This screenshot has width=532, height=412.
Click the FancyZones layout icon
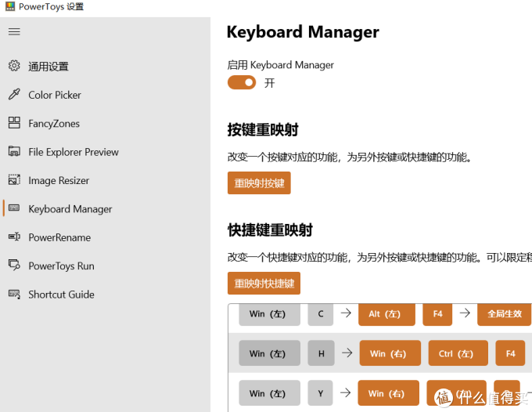pos(14,123)
